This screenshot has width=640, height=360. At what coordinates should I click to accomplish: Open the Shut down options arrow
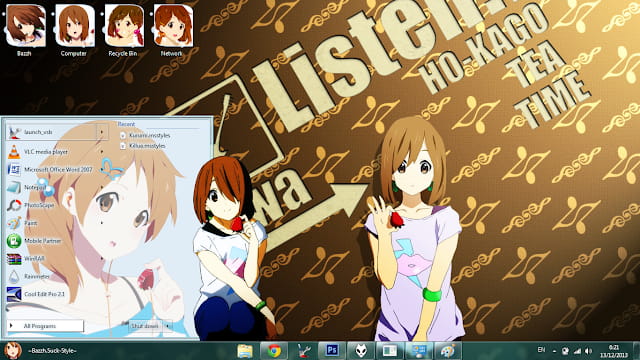pyautogui.click(x=167, y=326)
